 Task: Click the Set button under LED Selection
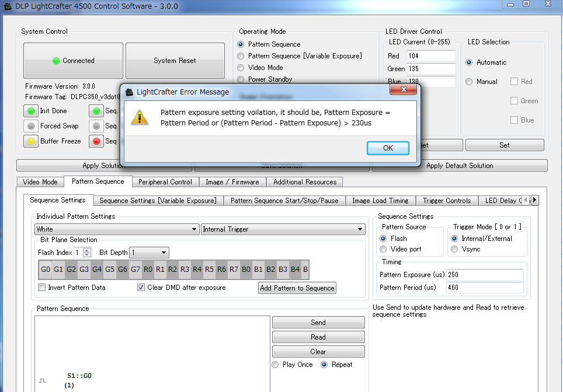(x=505, y=145)
